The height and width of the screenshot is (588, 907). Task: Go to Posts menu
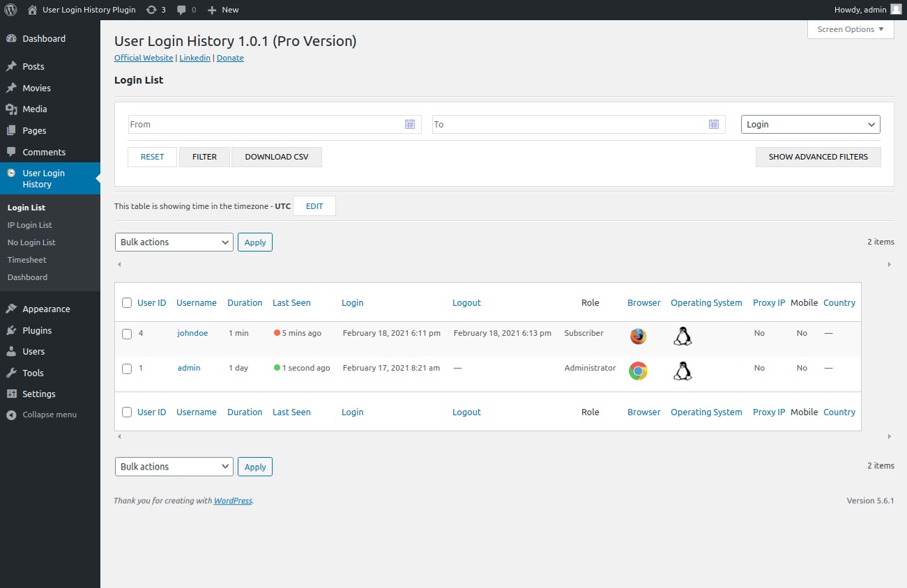tap(50, 66)
